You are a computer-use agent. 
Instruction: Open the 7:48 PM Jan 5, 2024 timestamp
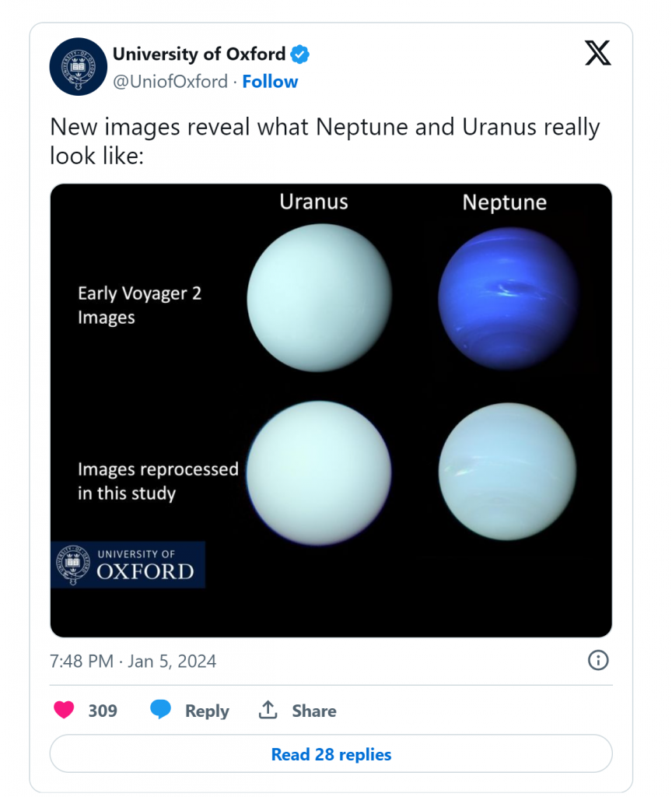[133, 662]
